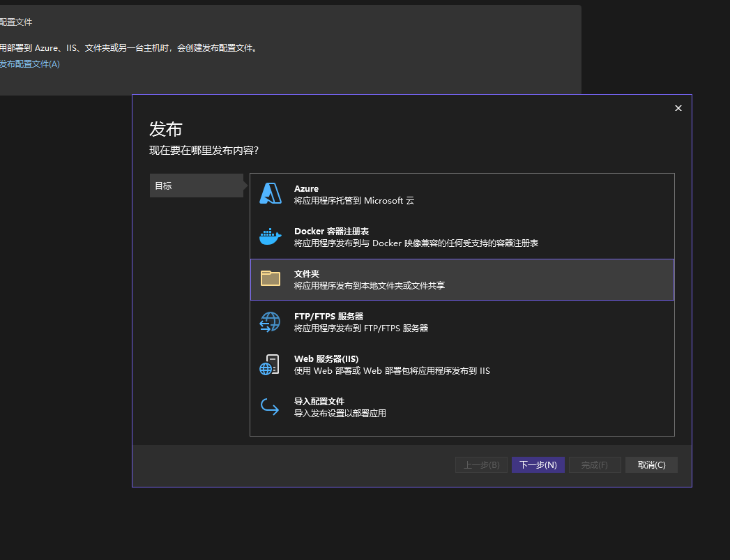Choose Docker 容器注册表 target
This screenshot has height=560, width=730.
pos(462,237)
